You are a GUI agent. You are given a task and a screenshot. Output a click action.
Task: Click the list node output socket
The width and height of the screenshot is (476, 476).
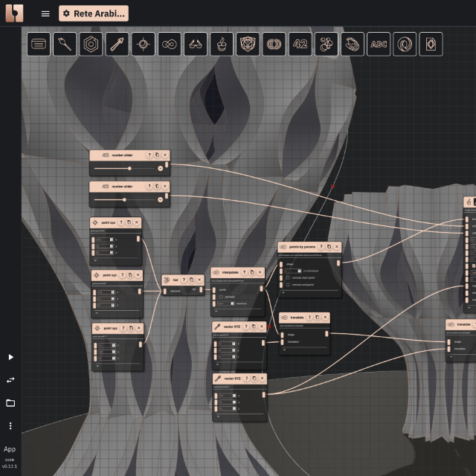201,290
